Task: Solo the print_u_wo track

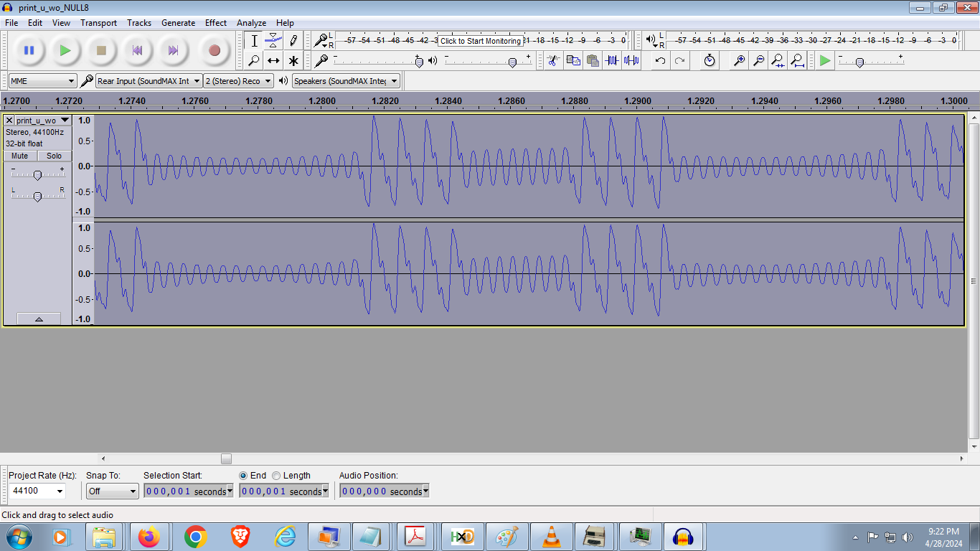Action: [55, 156]
